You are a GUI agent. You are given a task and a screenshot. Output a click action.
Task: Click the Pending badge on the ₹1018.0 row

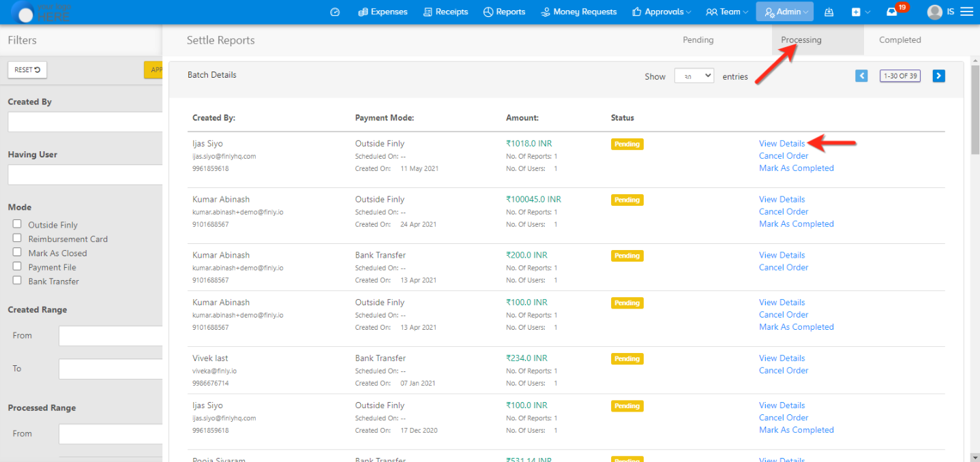tap(627, 144)
